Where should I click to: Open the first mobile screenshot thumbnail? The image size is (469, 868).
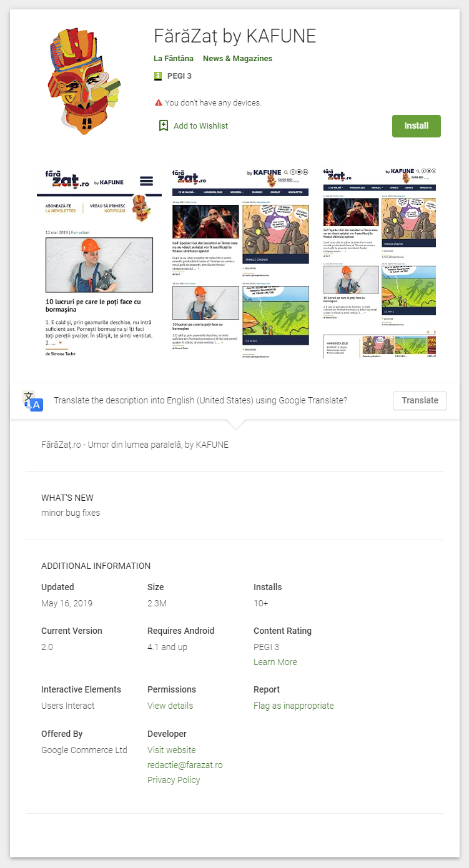99,262
